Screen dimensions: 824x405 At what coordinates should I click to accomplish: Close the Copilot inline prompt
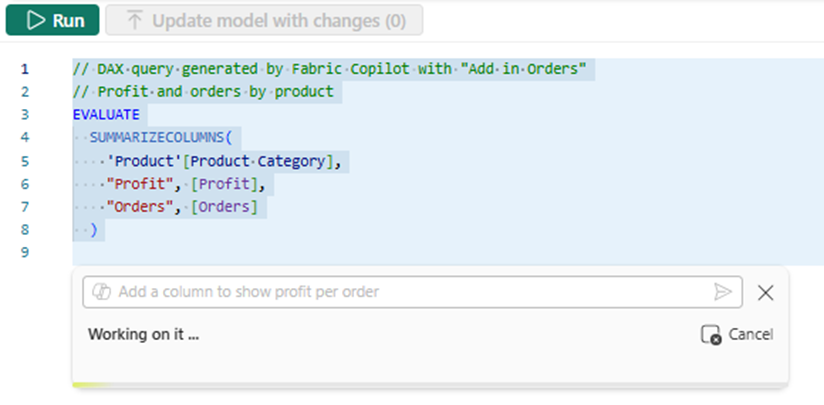click(765, 293)
